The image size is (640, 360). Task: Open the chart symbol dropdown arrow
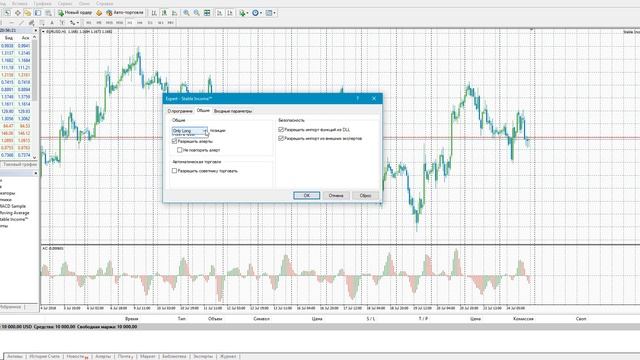[43, 31]
